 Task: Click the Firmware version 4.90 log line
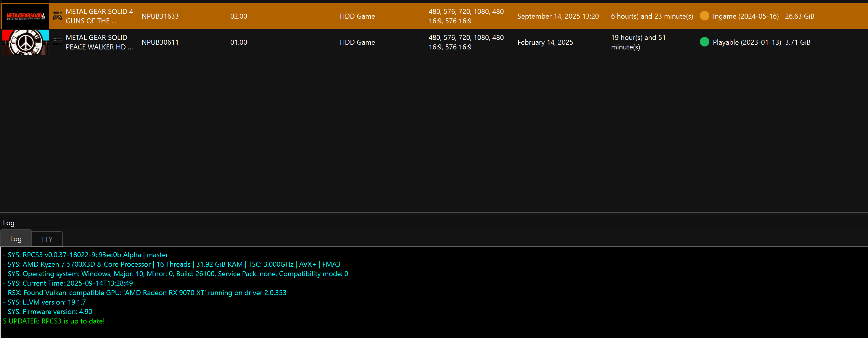pyautogui.click(x=47, y=311)
